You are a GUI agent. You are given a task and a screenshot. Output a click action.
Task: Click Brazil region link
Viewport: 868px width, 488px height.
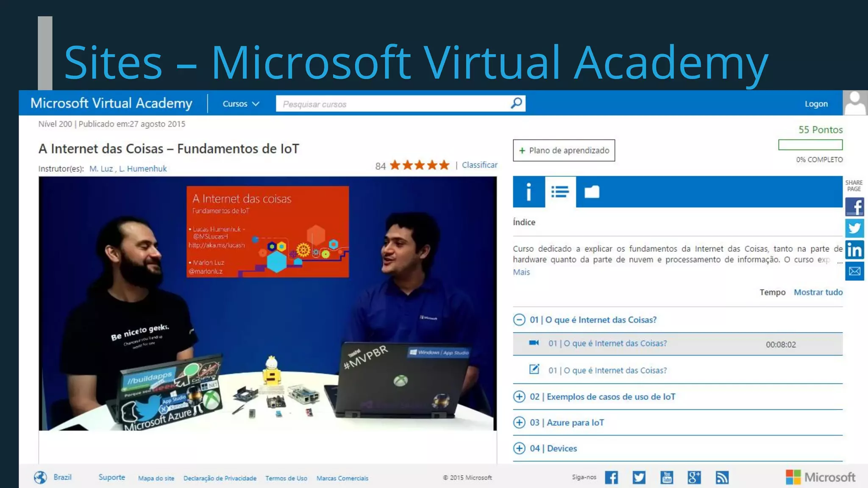click(x=62, y=477)
